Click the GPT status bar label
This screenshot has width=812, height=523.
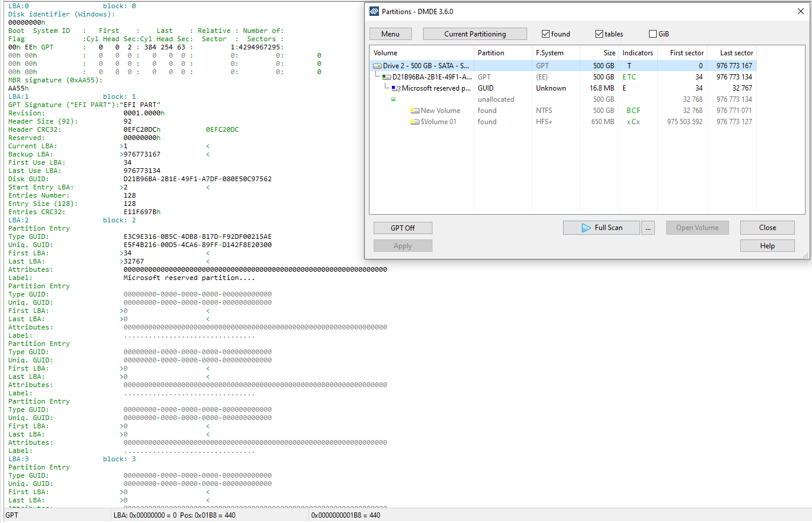tap(12, 515)
